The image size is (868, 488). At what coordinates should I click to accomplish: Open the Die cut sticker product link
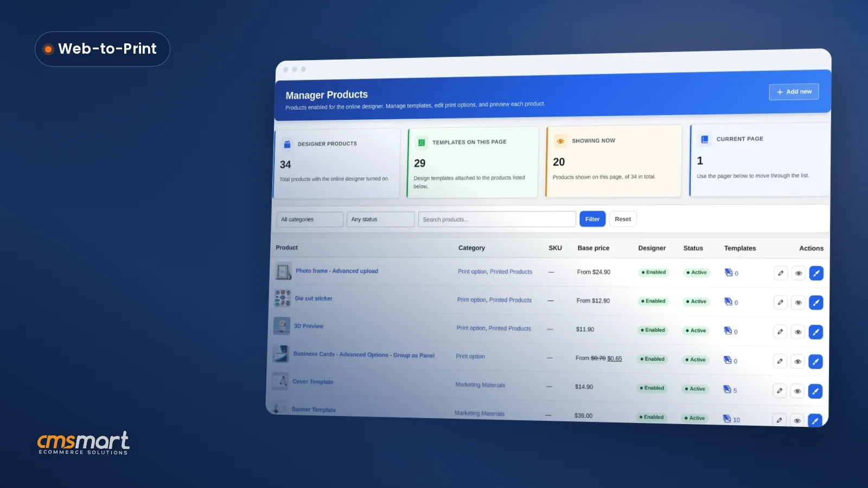314,299
